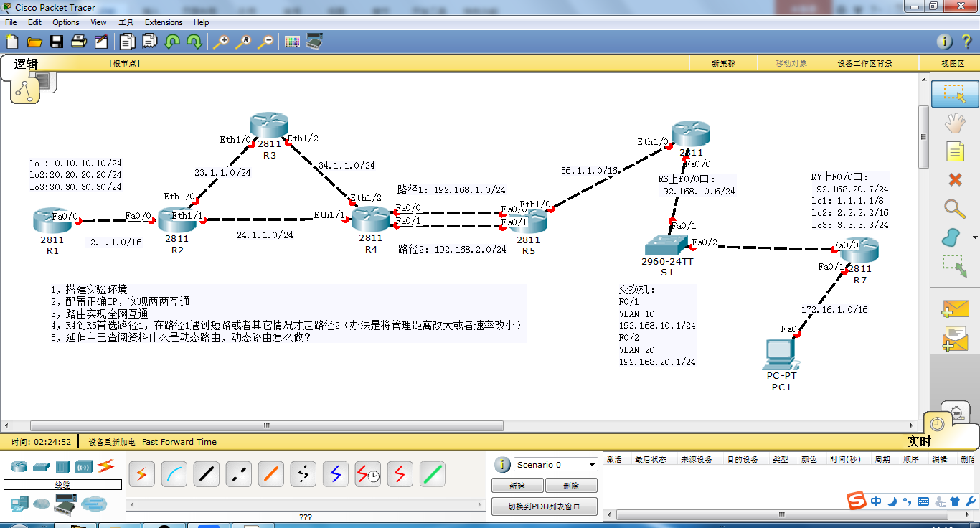
Task: Choose the orange Fiber cable
Action: pos(271,474)
